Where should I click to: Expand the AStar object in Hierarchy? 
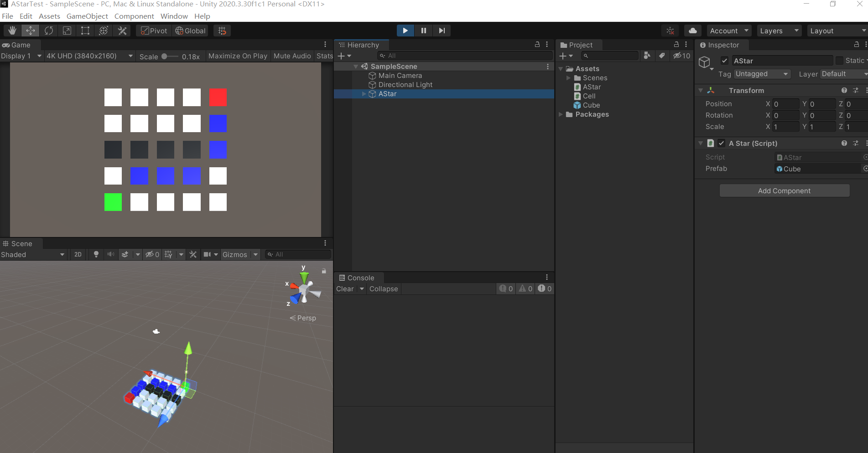[x=364, y=94]
